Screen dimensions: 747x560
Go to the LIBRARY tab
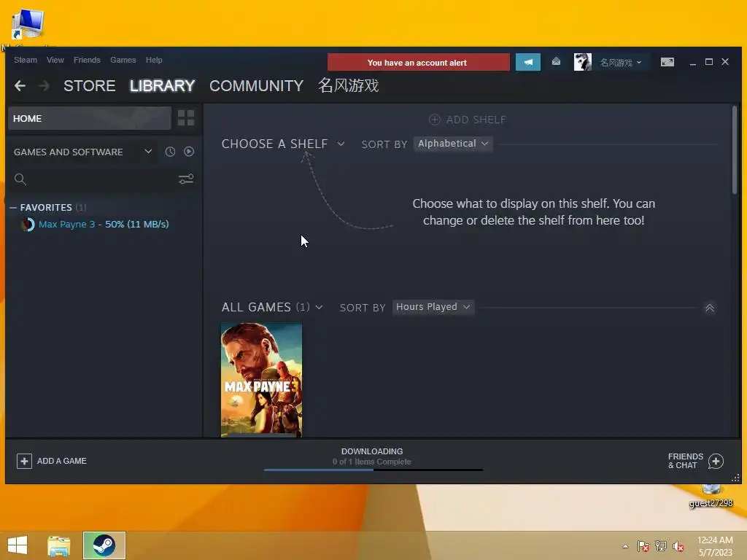tap(163, 86)
